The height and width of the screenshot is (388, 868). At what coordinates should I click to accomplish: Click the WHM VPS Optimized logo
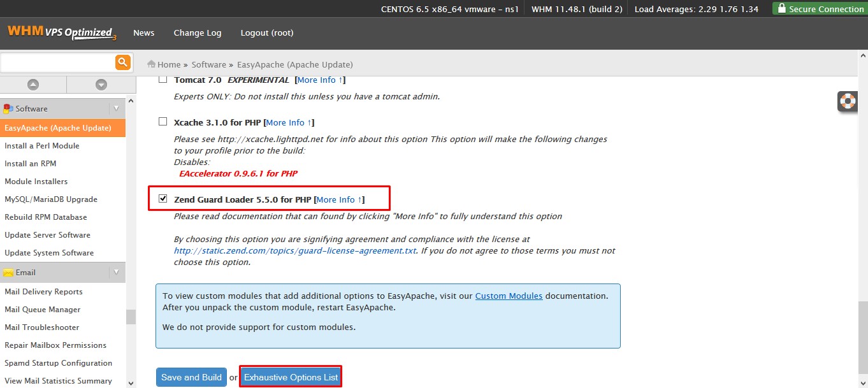(x=62, y=32)
